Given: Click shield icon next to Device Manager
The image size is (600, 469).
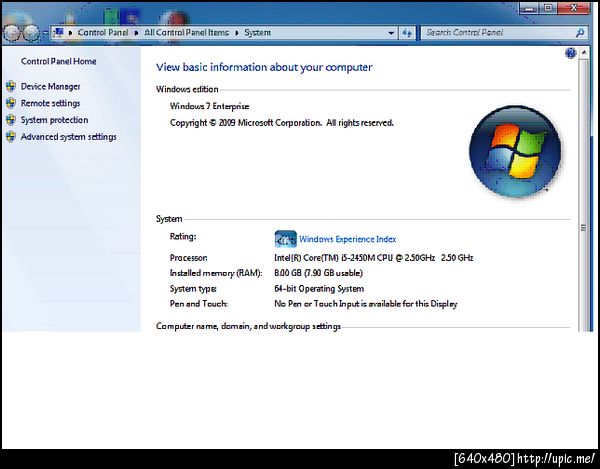Looking at the screenshot, I should tap(11, 86).
